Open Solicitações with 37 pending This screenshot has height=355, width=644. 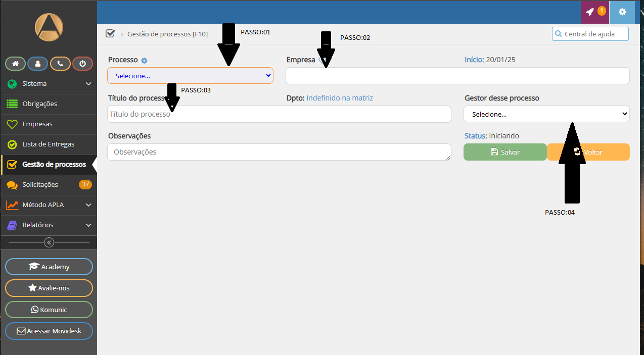pos(40,185)
